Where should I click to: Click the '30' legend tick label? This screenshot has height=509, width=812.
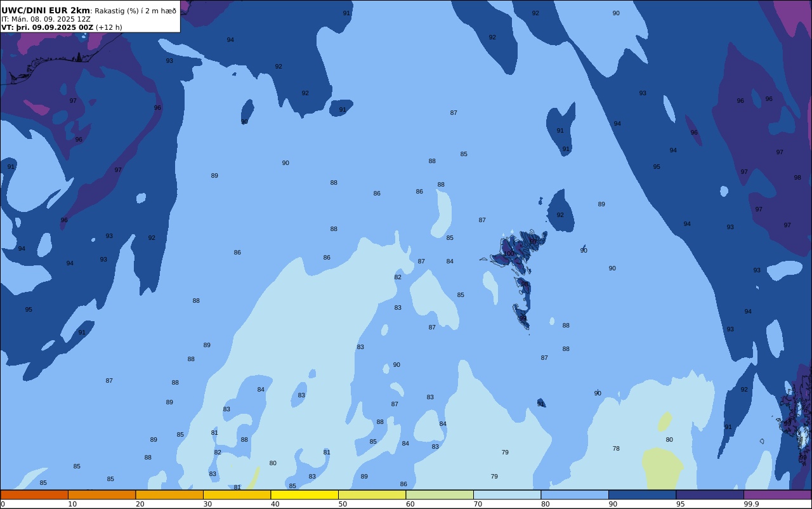pyautogui.click(x=207, y=504)
